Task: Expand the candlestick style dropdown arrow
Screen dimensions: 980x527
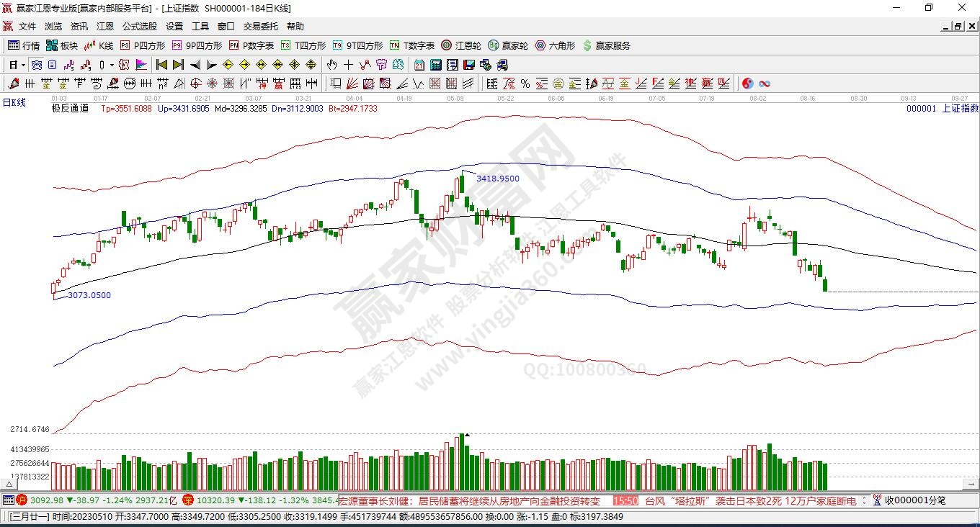Action: click(x=112, y=65)
